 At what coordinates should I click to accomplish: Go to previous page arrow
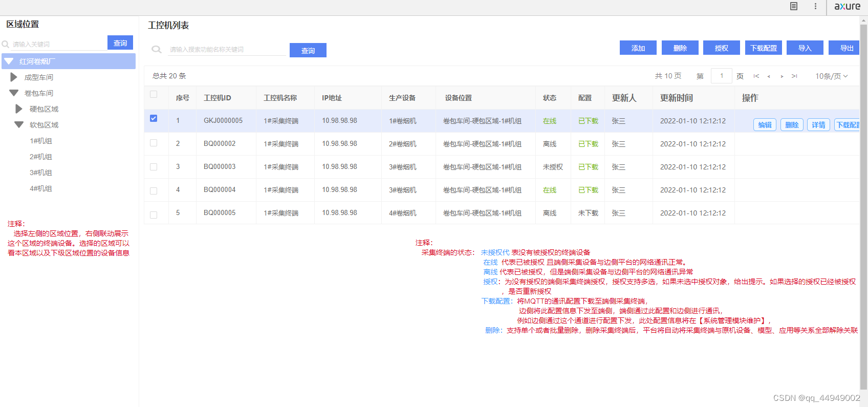click(x=769, y=76)
